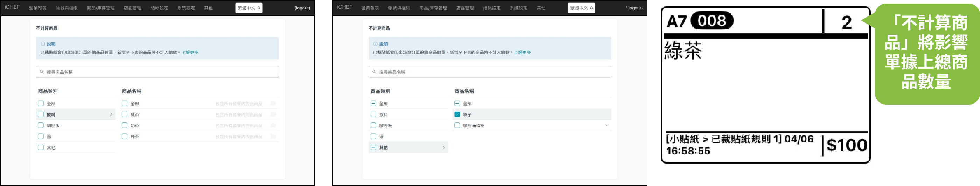Click the product search field above the 奶茶 list

(x=157, y=72)
